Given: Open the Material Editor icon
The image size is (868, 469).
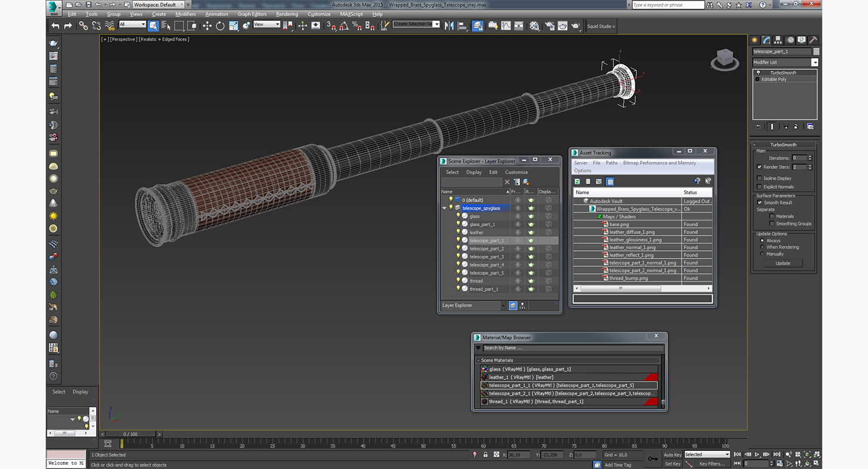Looking at the screenshot, I should pyautogui.click(x=534, y=26).
